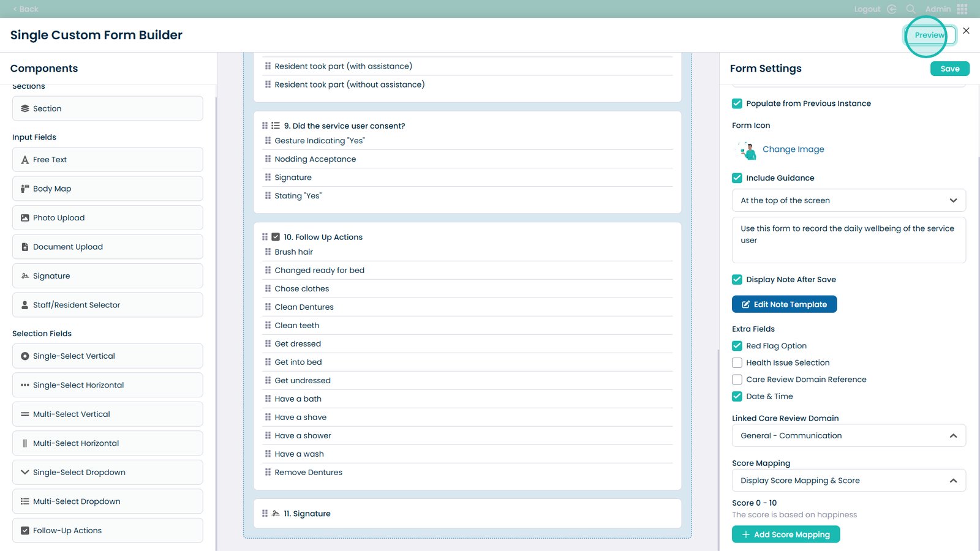Click the Preview button
Viewport: 980px width, 551px height.
pos(930,36)
